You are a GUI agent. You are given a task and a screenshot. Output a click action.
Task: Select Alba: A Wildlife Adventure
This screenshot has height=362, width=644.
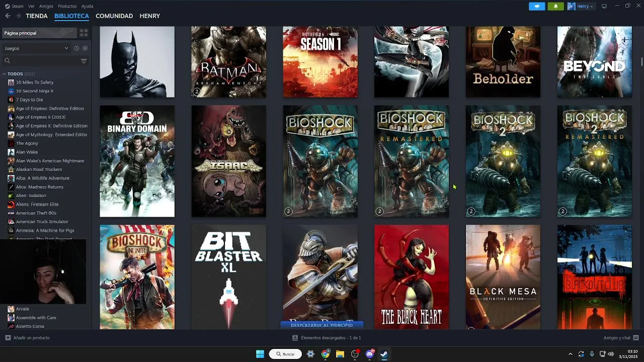(x=43, y=178)
